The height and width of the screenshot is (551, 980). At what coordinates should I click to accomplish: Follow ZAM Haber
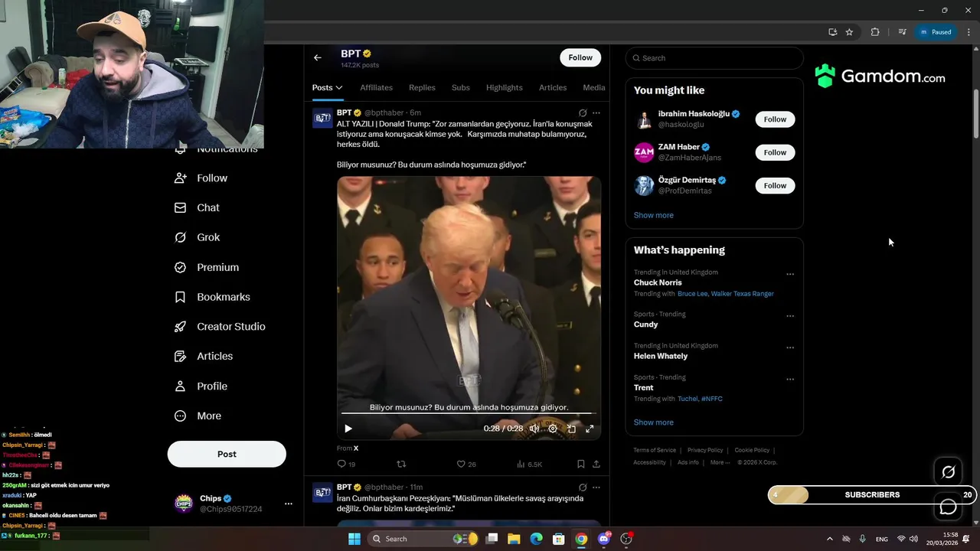coord(775,152)
